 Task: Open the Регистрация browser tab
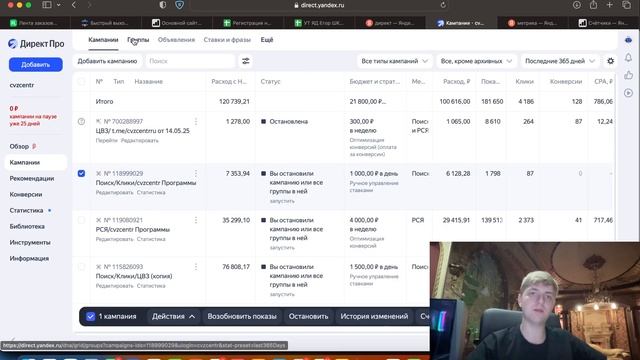pyautogui.click(x=247, y=23)
